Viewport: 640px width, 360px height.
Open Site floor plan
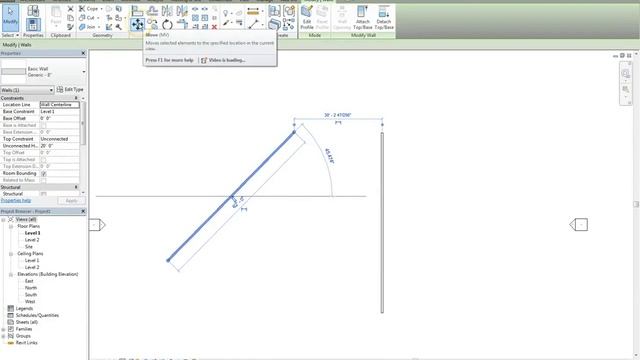[x=29, y=247]
